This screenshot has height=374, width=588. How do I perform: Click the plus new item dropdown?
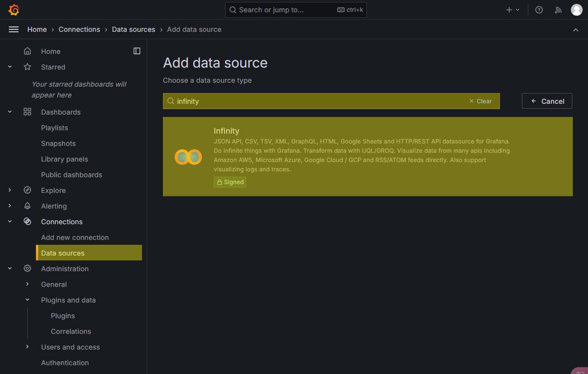click(x=513, y=10)
